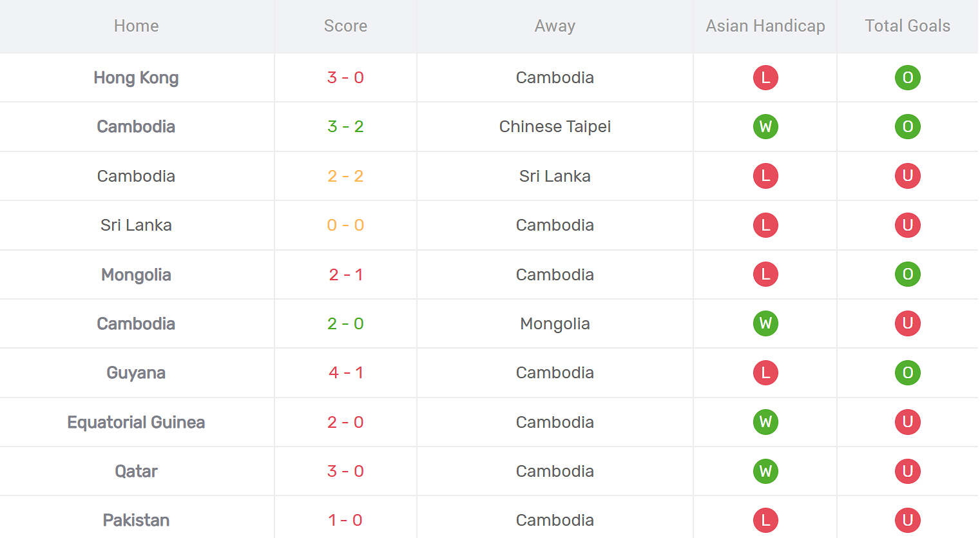980x538 pixels.
Task: Open the Hong Kong home team link
Action: (136, 77)
